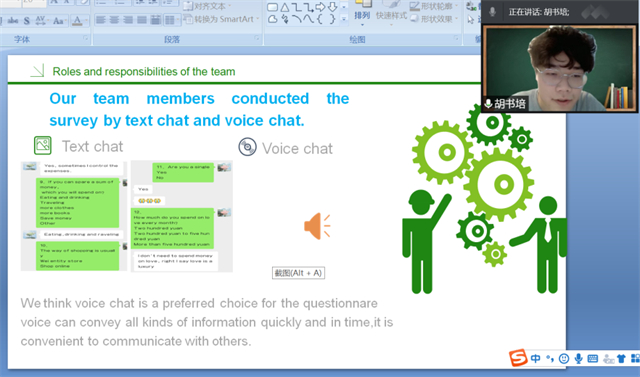640x377 pixels.
Task: Expand the shapes gallery more arrow
Action: pyautogui.click(x=344, y=19)
